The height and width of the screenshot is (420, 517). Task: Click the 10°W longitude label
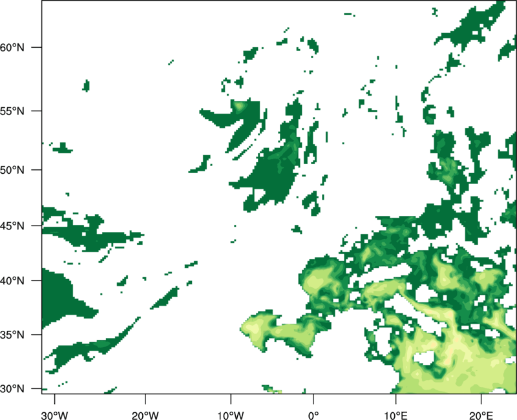click(231, 415)
